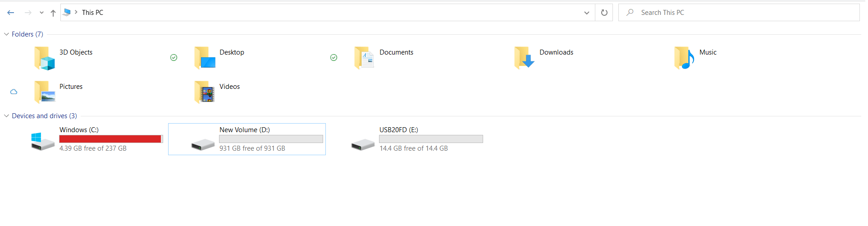
Task: Select the Music folder icon
Action: tap(684, 58)
